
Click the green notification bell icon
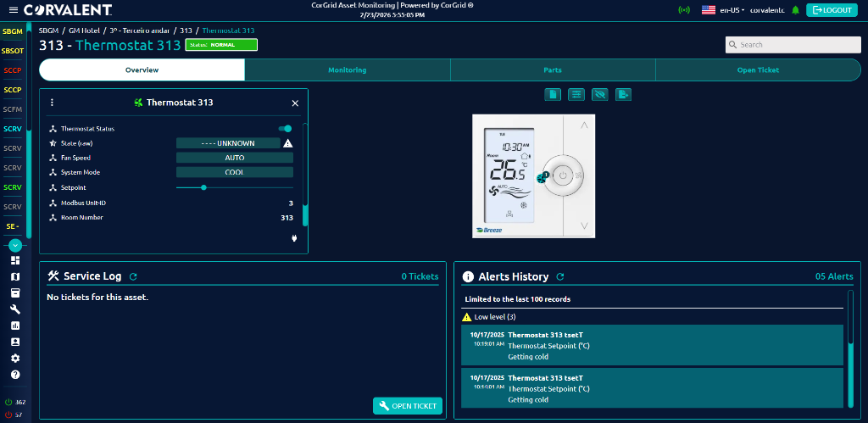(x=795, y=10)
